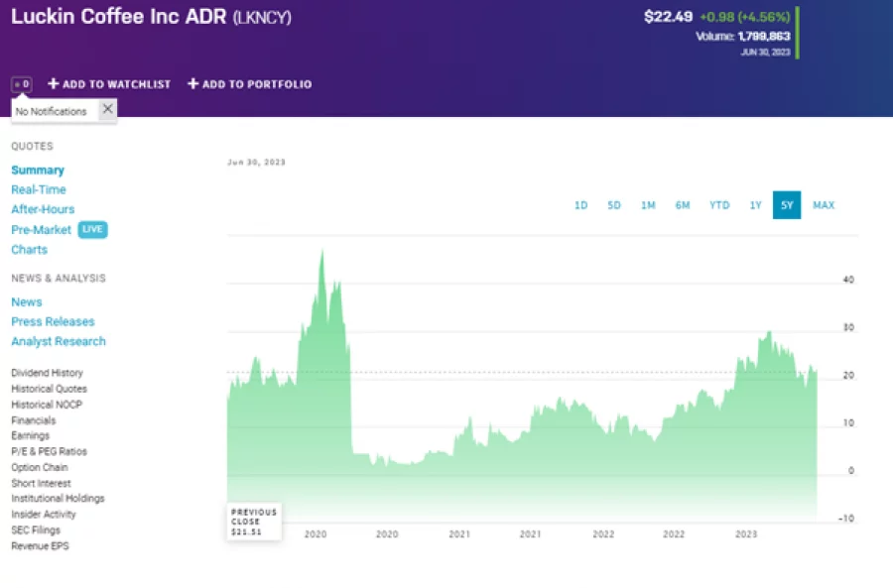Add stock via ADD TO WATCHLIST text

[116, 84]
